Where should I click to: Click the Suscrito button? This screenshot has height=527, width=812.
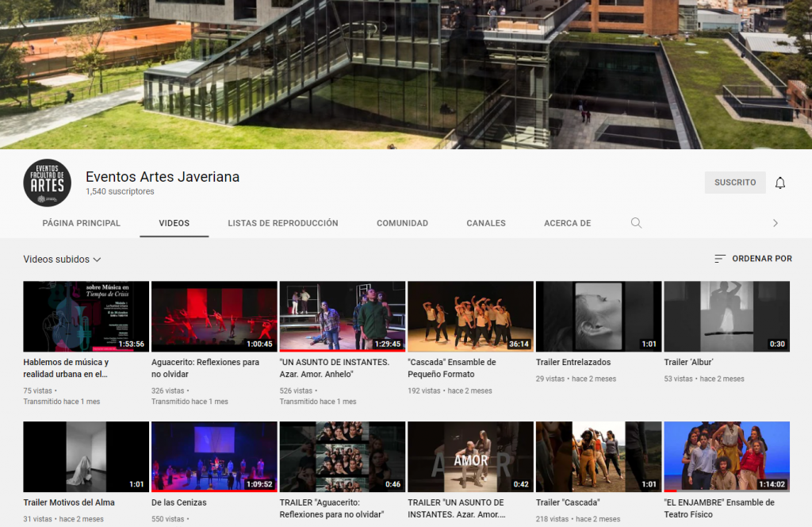(735, 183)
